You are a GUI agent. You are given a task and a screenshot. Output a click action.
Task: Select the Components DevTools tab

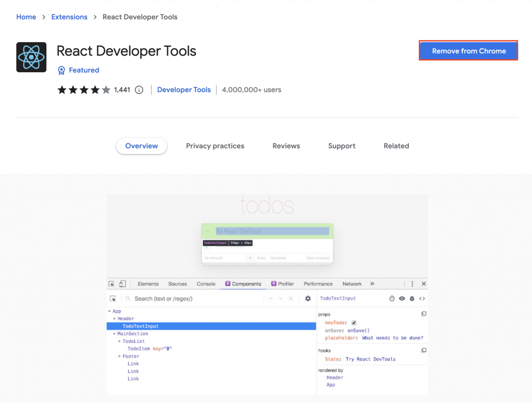pyautogui.click(x=243, y=284)
